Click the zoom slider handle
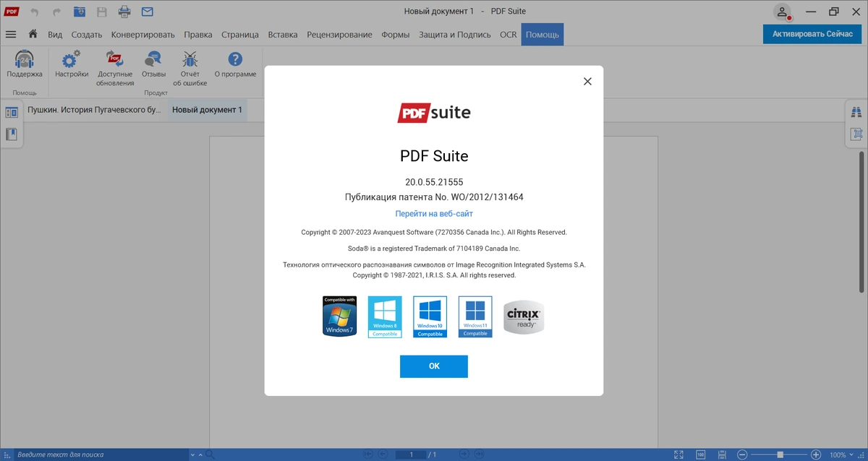This screenshot has width=868, height=461. [x=780, y=454]
